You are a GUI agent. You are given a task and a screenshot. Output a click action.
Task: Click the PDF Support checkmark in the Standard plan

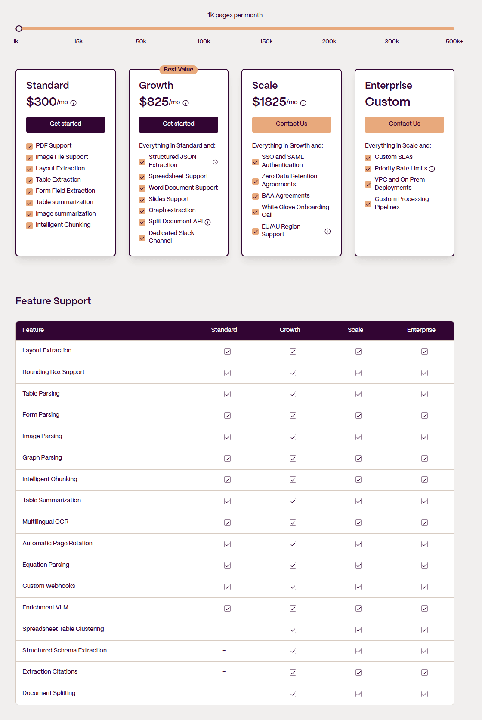(29, 146)
